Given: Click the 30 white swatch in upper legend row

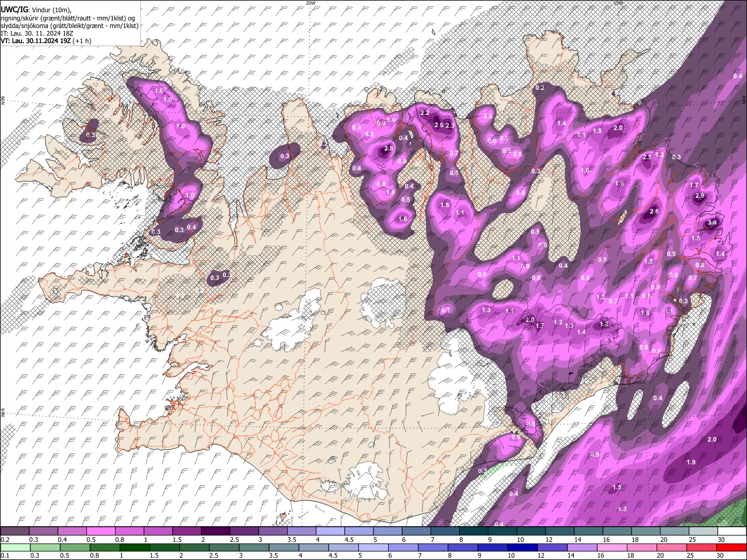Looking at the screenshot, I should (732, 531).
